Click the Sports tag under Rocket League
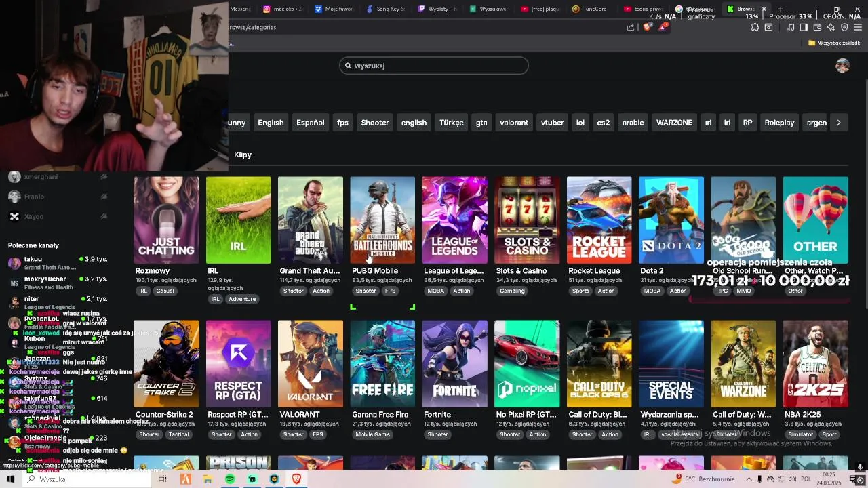The height and width of the screenshot is (488, 868). click(x=580, y=291)
